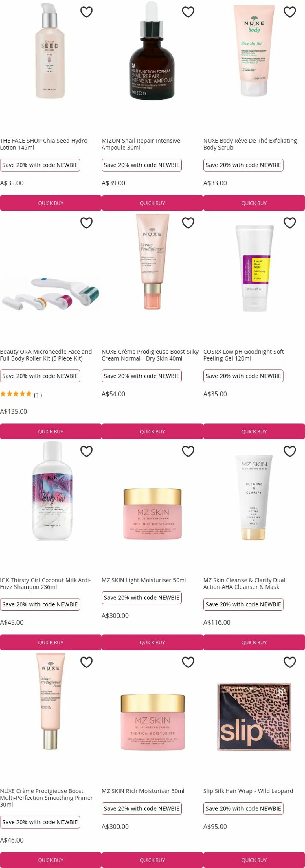The width and height of the screenshot is (305, 868).
Task: Save Beauty ORA Microneedle Roller Kit to wishlist
Action: point(87,223)
